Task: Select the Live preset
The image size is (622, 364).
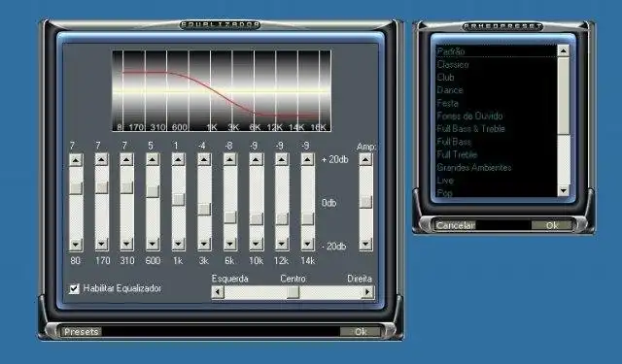Action: point(497,181)
